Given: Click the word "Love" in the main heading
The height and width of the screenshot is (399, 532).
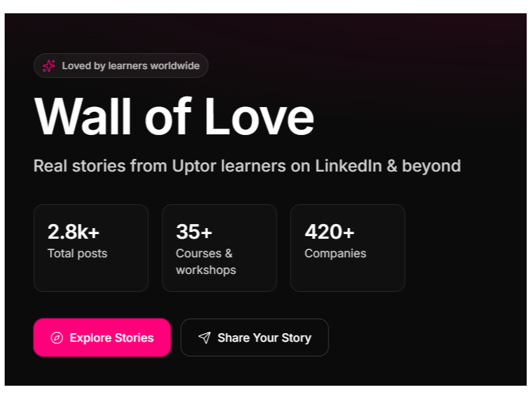Looking at the screenshot, I should 259,118.
